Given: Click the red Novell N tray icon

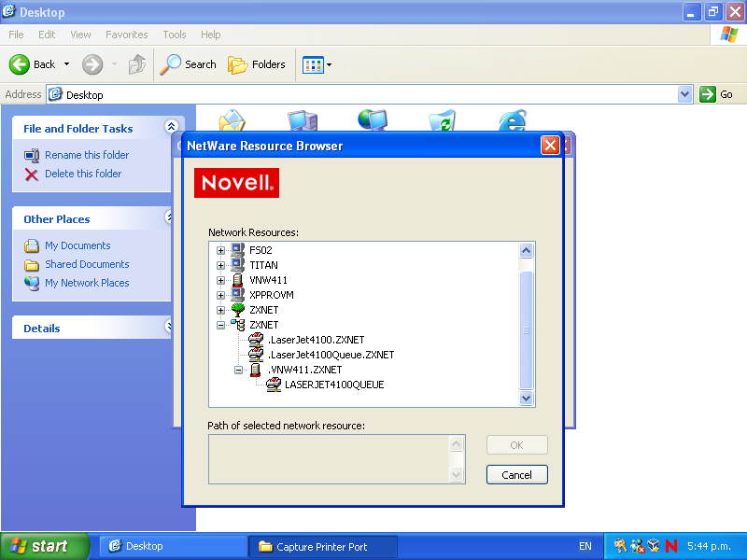Looking at the screenshot, I should (671, 546).
